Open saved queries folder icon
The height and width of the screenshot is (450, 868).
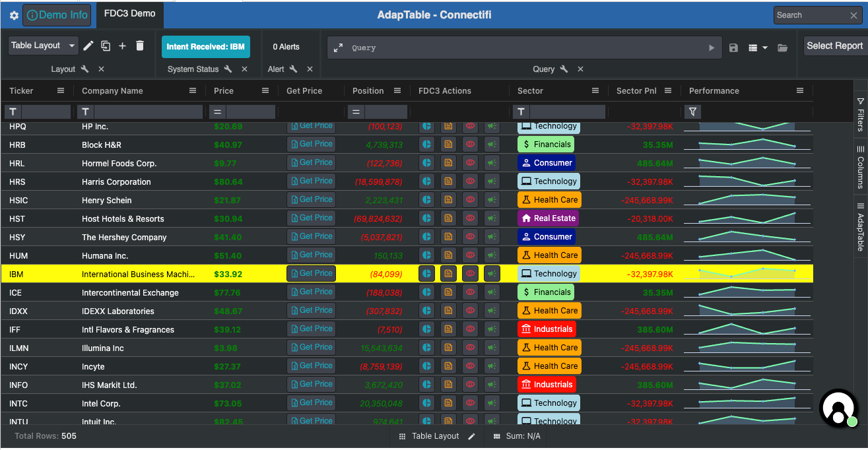(x=782, y=48)
